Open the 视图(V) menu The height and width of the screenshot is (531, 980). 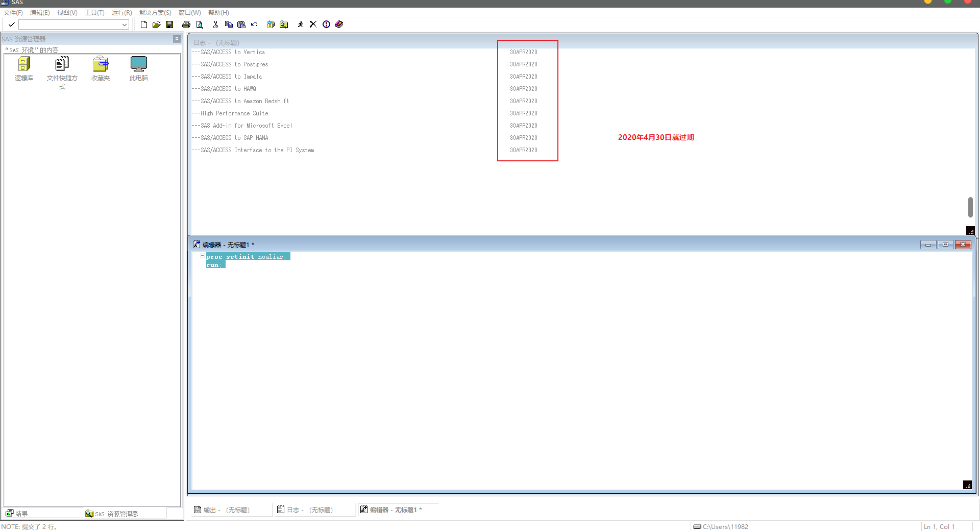click(67, 13)
